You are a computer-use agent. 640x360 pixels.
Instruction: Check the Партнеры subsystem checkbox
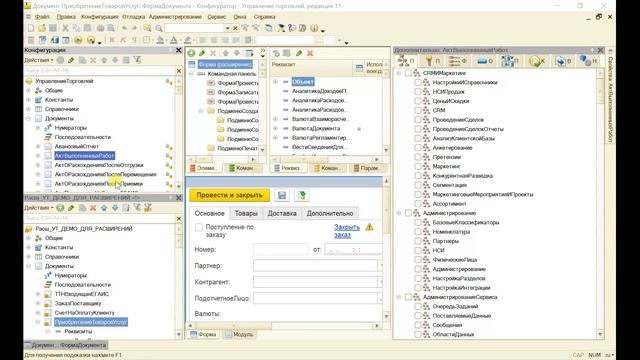[x=418, y=241]
